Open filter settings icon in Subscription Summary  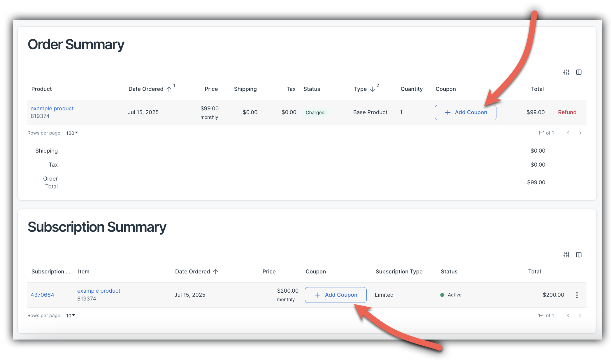pos(566,255)
